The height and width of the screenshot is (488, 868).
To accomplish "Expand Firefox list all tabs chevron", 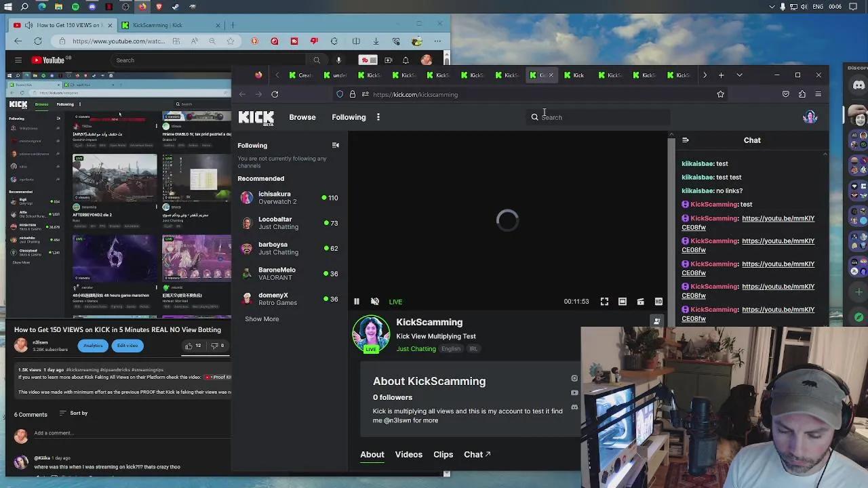I will 739,75.
